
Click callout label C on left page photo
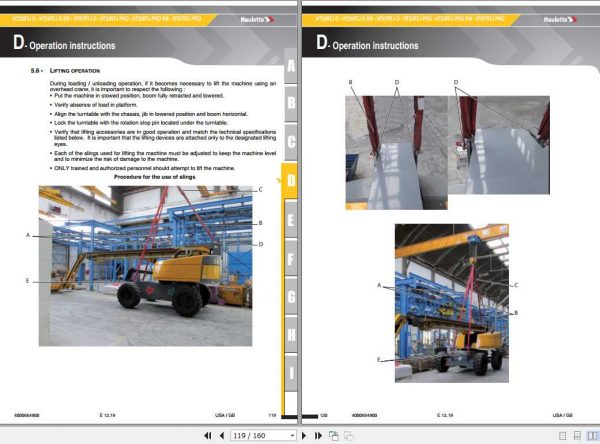click(x=261, y=189)
